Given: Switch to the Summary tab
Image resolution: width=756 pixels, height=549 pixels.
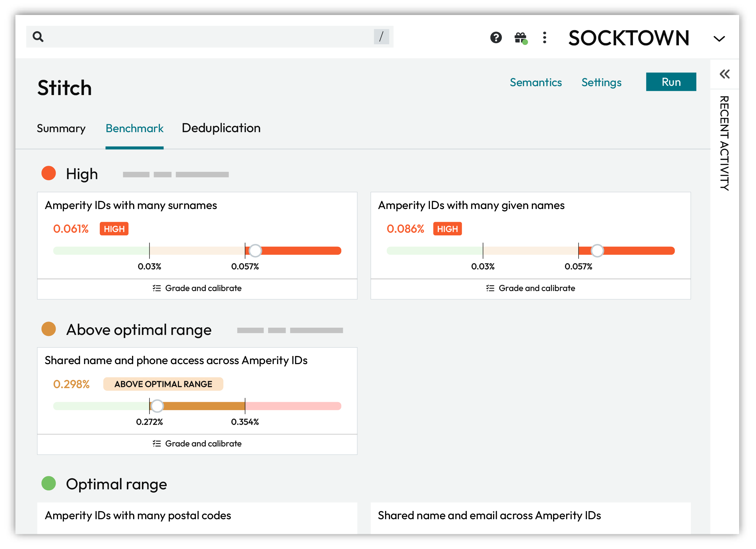Looking at the screenshot, I should (x=61, y=128).
